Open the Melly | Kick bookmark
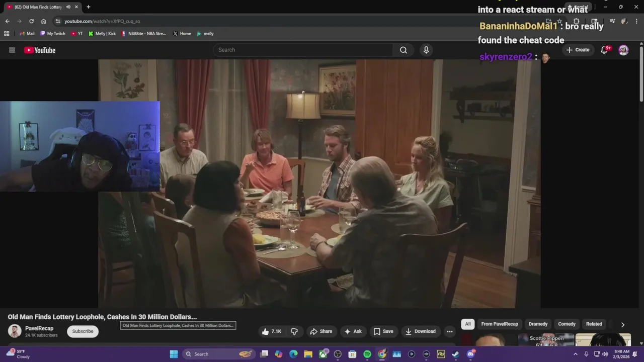 (102, 34)
